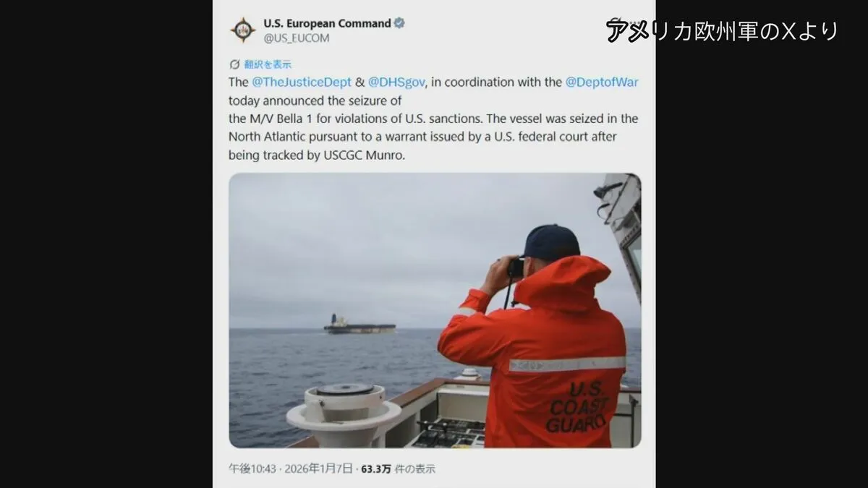Open the U.S. European Command profile avatar
Screen dimensions: 868x488
[x=243, y=30]
